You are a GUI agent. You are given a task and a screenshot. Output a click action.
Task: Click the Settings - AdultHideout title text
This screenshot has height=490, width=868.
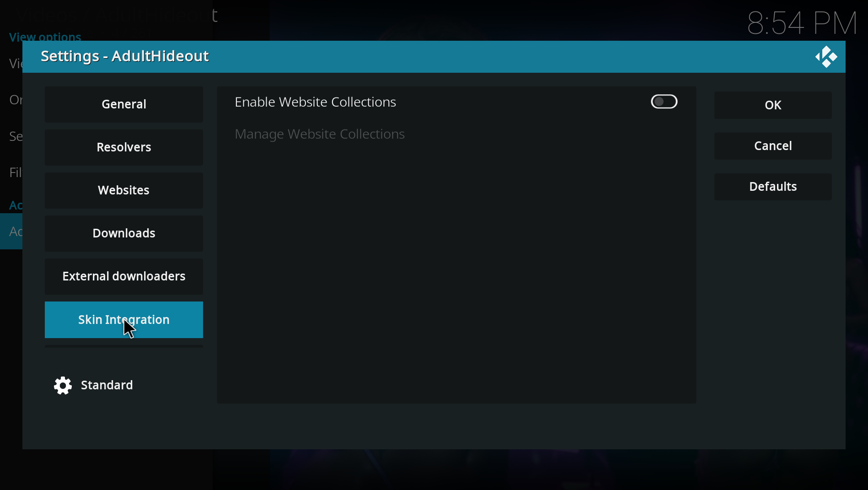pyautogui.click(x=125, y=56)
